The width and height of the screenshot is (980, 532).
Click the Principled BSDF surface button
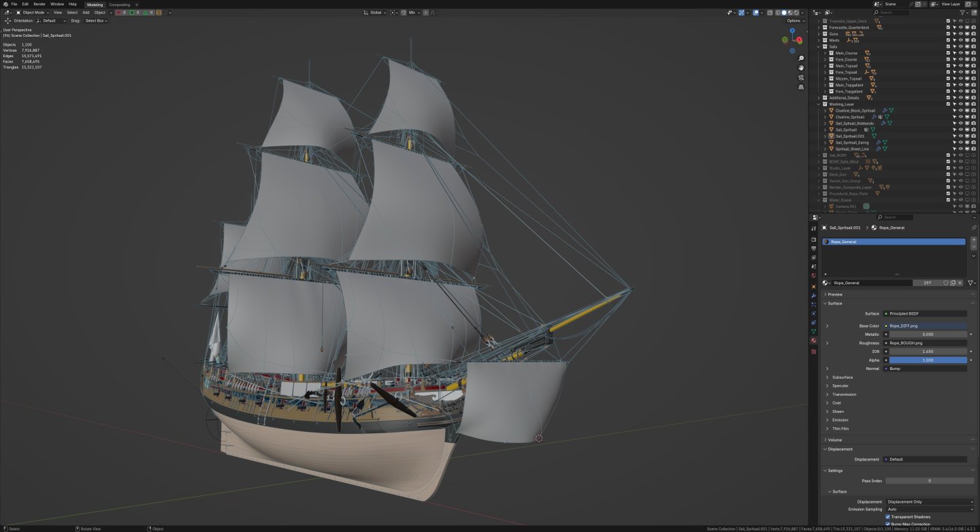click(x=925, y=314)
